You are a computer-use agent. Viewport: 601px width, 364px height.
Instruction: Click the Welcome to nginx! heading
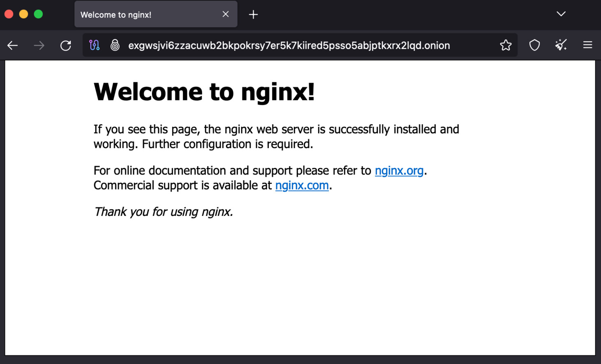[x=204, y=91]
